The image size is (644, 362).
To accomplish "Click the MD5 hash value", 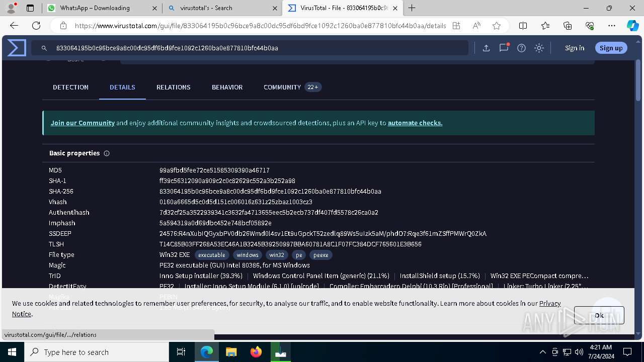I will point(214,170).
